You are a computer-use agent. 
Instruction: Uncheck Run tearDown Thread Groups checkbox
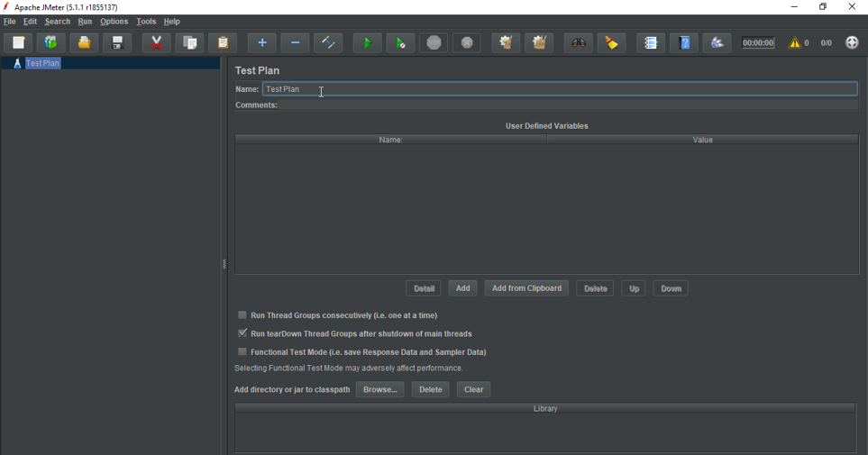click(242, 333)
